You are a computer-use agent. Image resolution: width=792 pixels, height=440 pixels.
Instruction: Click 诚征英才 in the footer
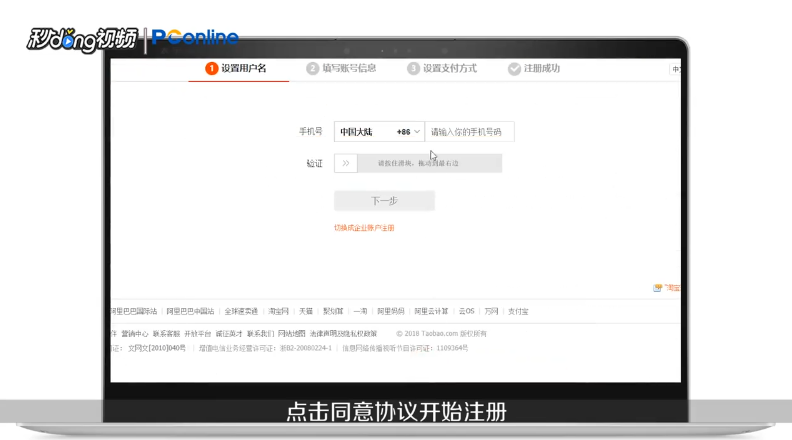(x=229, y=334)
